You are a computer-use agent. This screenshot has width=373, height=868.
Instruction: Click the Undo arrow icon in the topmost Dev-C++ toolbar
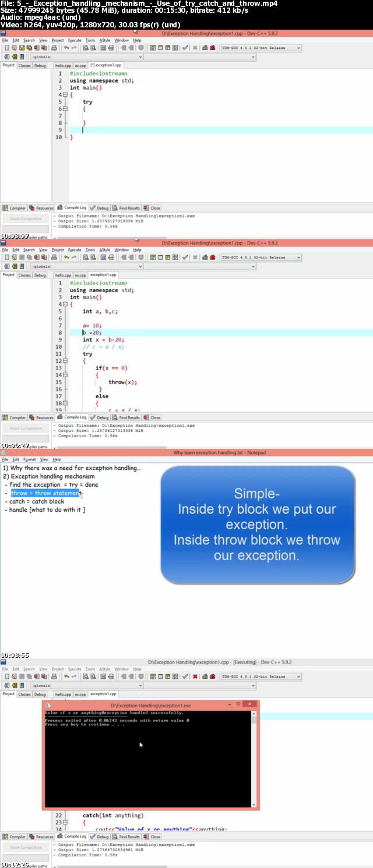66,48
